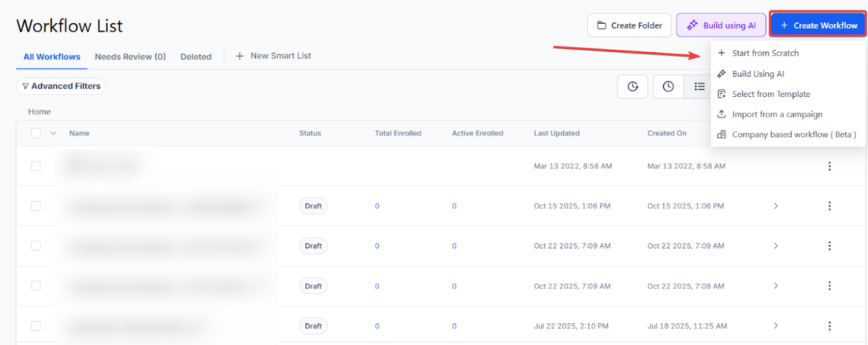The width and height of the screenshot is (868, 345).
Task: Switch to the bulleted list view icon
Action: (699, 87)
